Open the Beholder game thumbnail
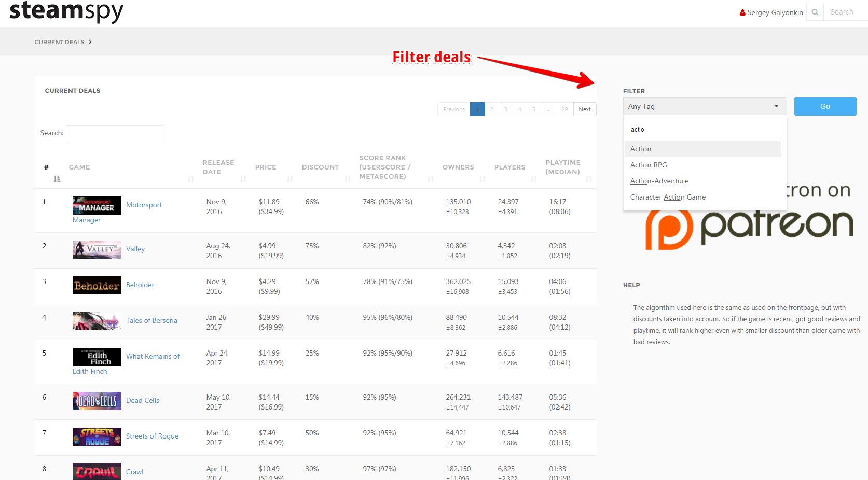The width and height of the screenshot is (868, 480). pyautogui.click(x=97, y=285)
